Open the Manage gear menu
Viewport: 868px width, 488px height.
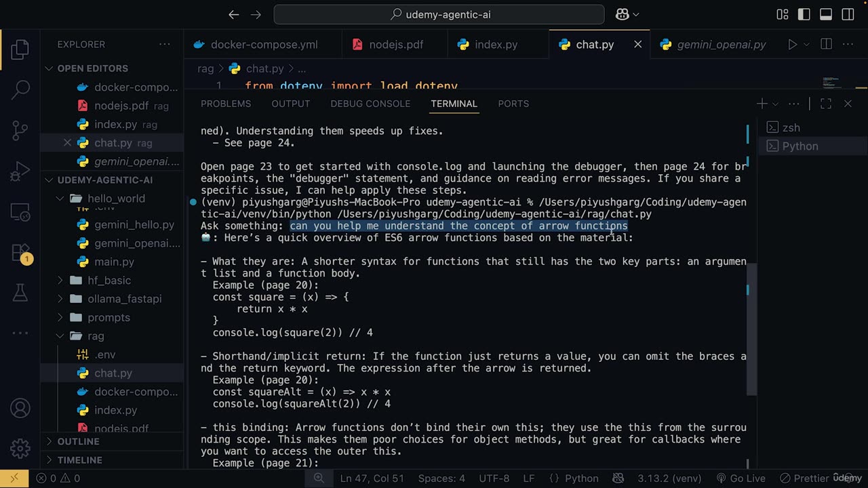pyautogui.click(x=20, y=448)
